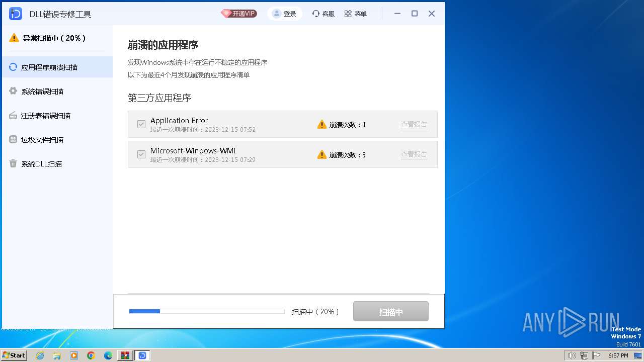The image size is (644, 362).
Task: Click the 客服 button
Action: coord(323,14)
